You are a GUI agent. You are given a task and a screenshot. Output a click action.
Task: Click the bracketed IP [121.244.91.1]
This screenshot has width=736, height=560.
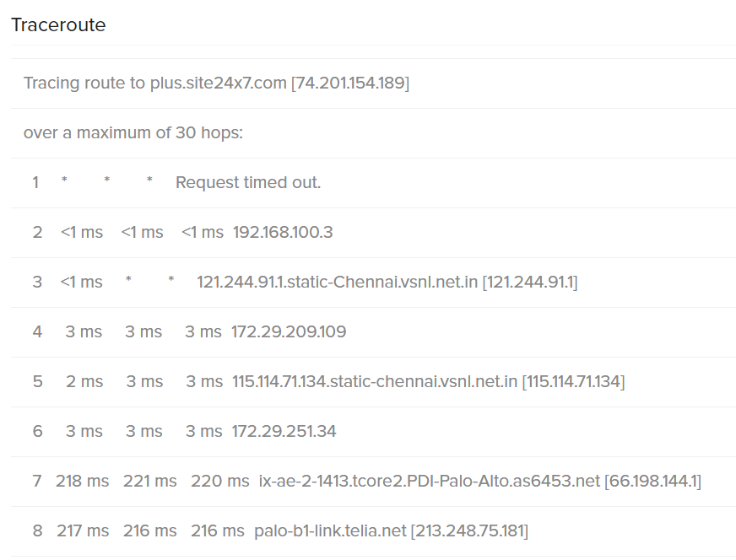click(x=529, y=282)
